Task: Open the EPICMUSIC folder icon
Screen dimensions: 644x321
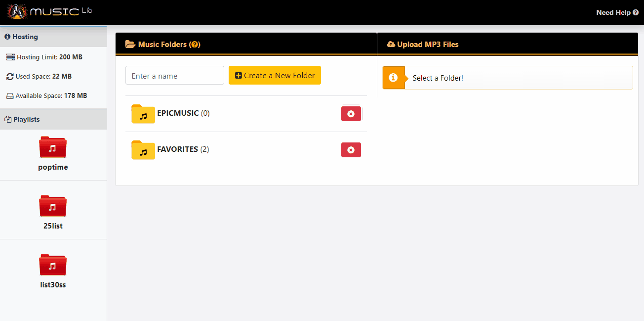Action: click(143, 114)
